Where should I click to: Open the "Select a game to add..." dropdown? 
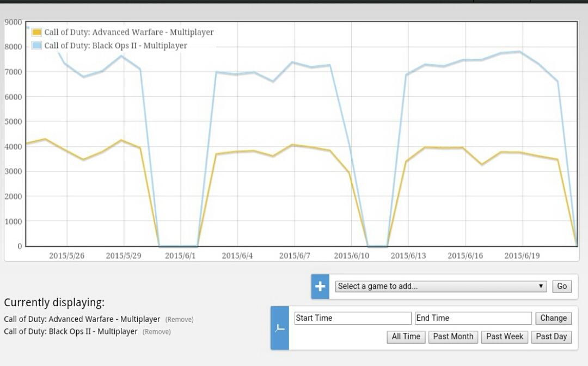pyautogui.click(x=441, y=286)
